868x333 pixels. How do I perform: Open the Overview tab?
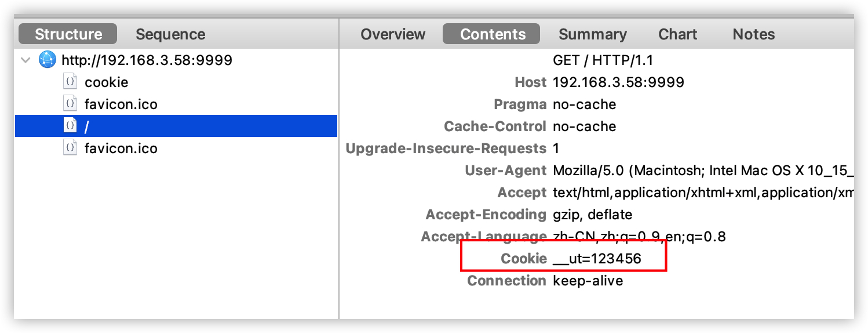coord(393,34)
